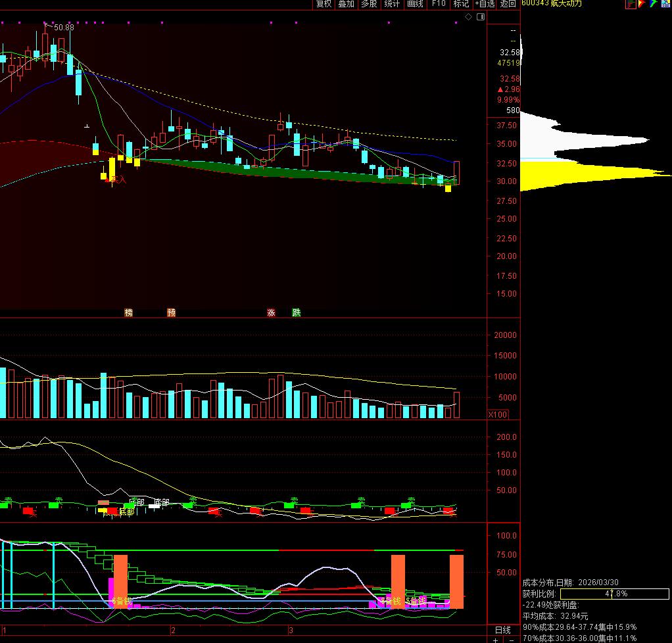
Task: Open F10 company information
Action: click(439, 4)
